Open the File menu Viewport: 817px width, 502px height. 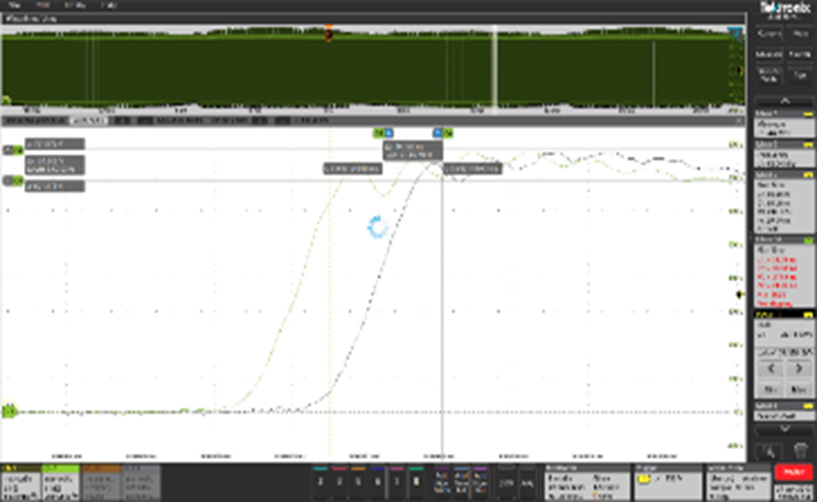(x=13, y=6)
